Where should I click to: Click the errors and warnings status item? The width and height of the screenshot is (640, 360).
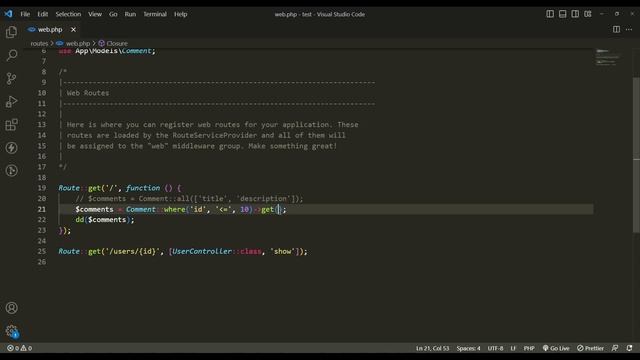pyautogui.click(x=19, y=348)
